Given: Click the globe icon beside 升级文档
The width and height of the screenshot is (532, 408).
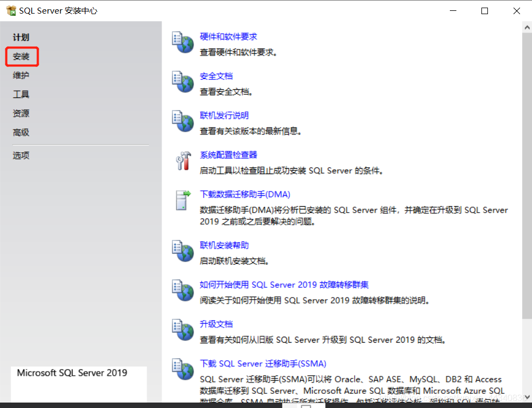Looking at the screenshot, I should tap(183, 330).
